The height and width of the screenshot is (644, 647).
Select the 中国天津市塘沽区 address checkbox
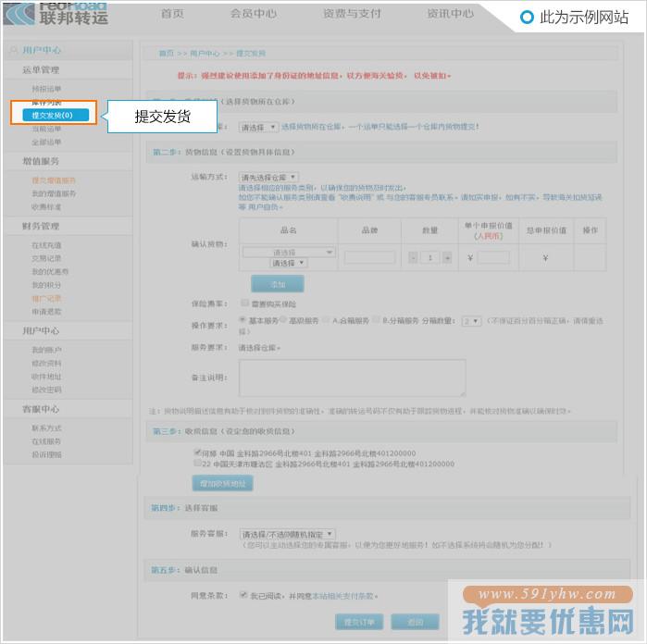[197, 464]
